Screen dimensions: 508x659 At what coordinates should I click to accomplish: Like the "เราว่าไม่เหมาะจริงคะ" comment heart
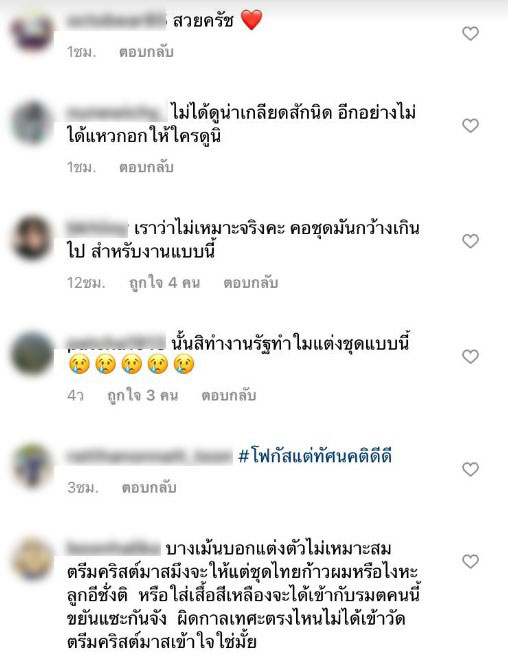pyautogui.click(x=470, y=241)
